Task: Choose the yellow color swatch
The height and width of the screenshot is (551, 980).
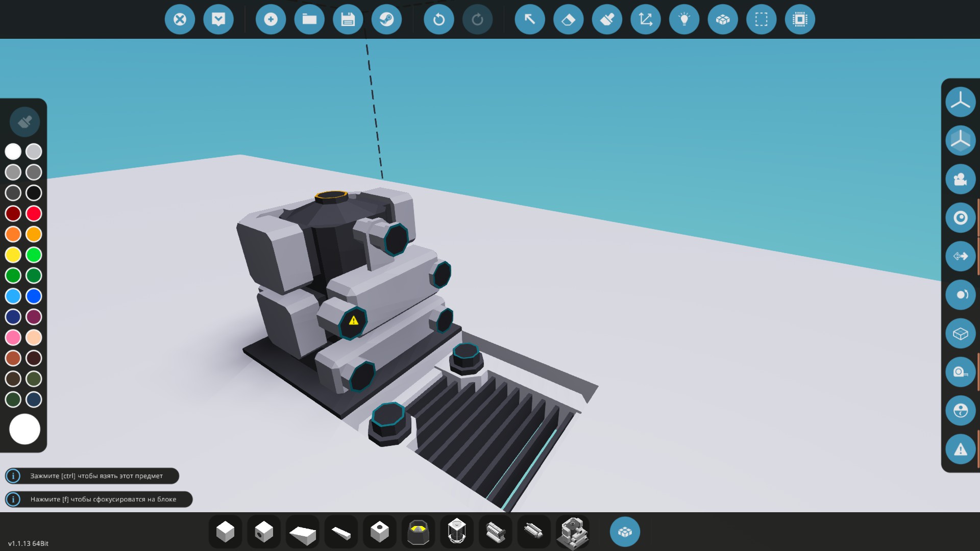Action: [x=13, y=255]
